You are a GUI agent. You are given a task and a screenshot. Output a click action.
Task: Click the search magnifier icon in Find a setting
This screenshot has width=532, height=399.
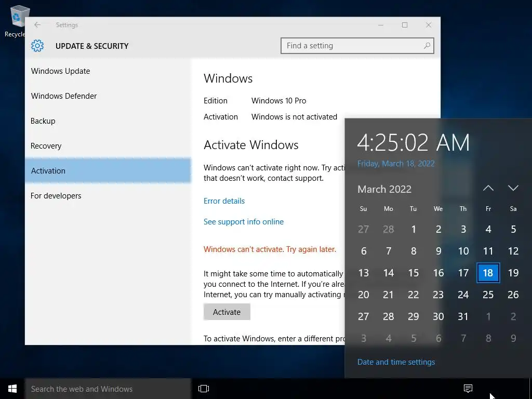tap(427, 46)
